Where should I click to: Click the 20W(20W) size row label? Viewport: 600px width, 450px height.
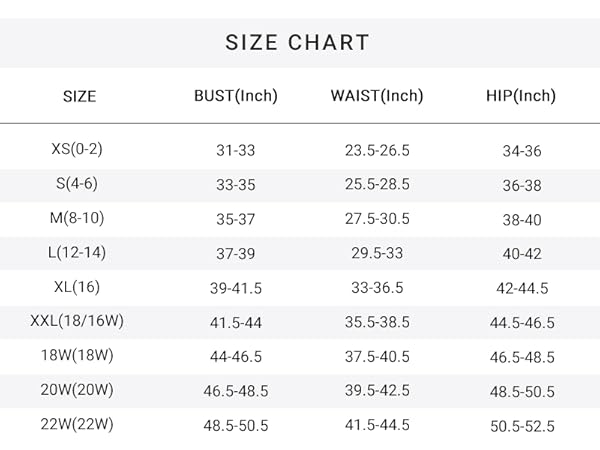click(77, 390)
